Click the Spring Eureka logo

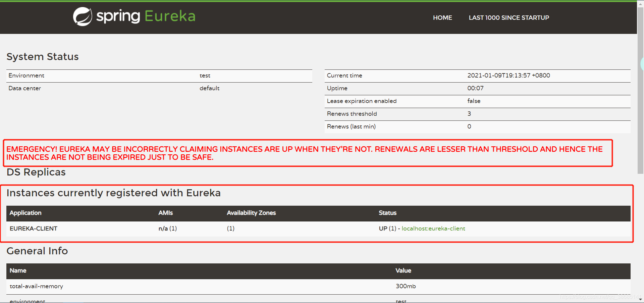click(134, 16)
